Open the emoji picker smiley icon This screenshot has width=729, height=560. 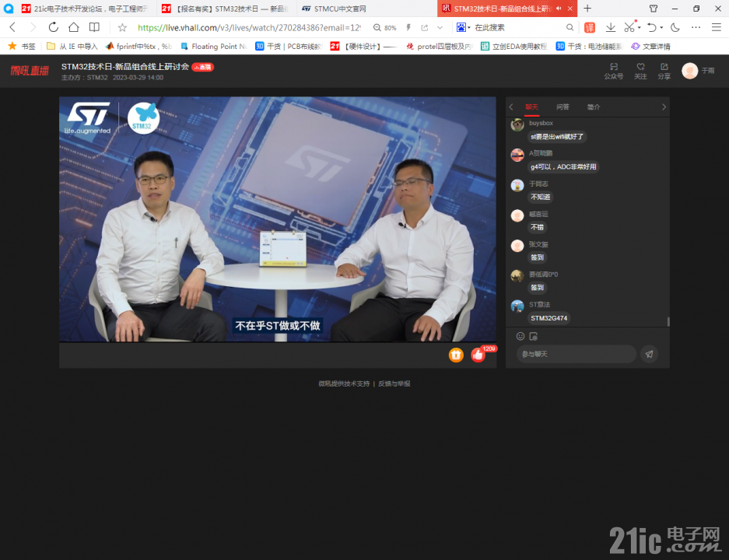pyautogui.click(x=520, y=336)
